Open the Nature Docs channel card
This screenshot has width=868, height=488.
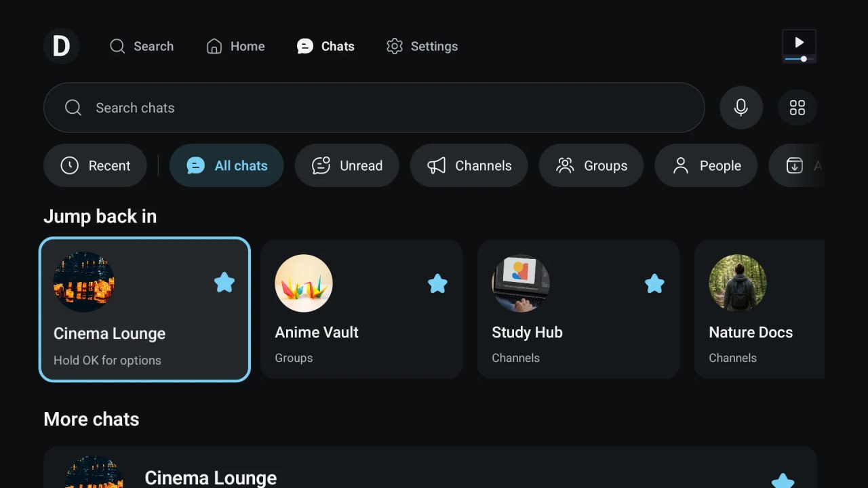pos(759,309)
